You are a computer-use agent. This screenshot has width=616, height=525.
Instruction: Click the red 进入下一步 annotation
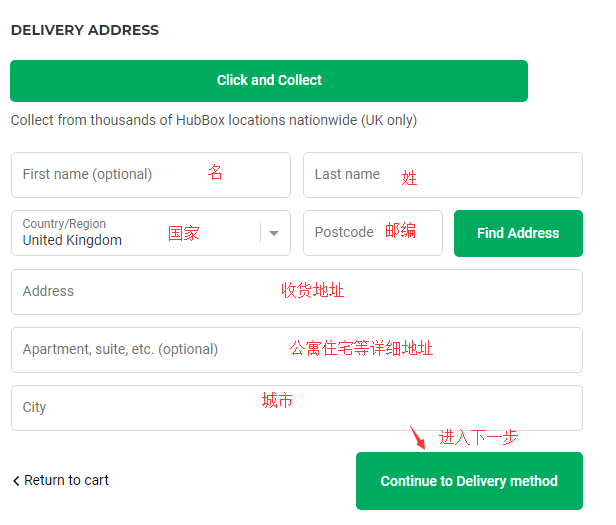478,437
